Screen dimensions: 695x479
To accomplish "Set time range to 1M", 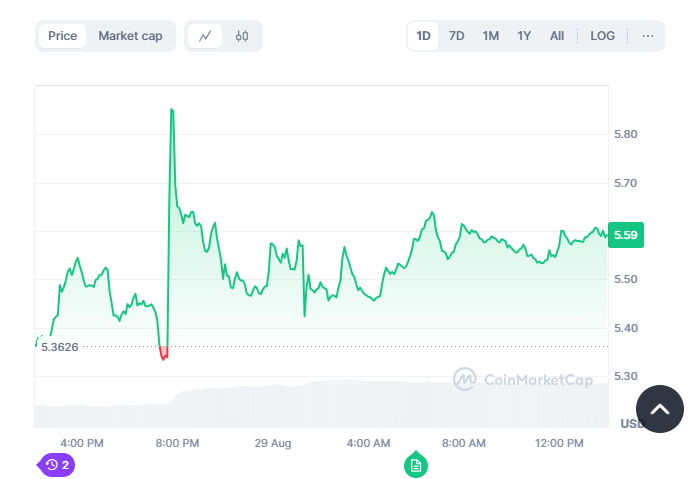I will pos(490,36).
